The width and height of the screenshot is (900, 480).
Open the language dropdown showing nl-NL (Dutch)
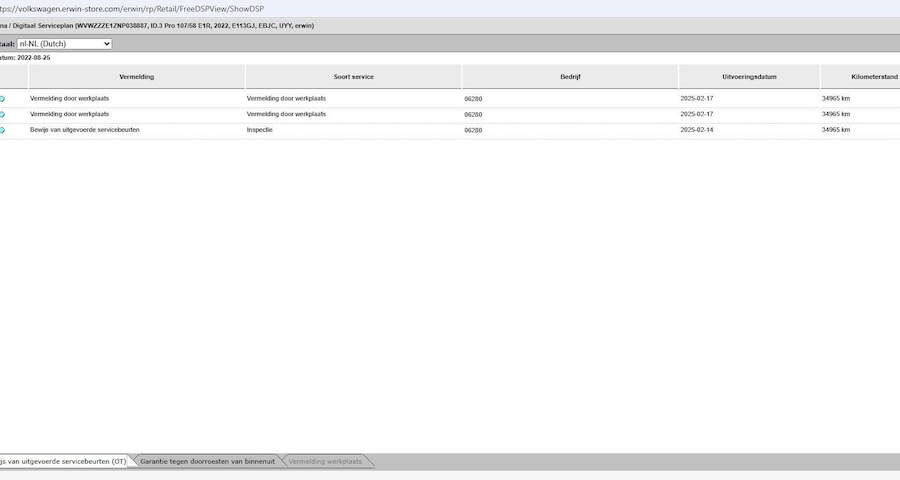click(64, 44)
